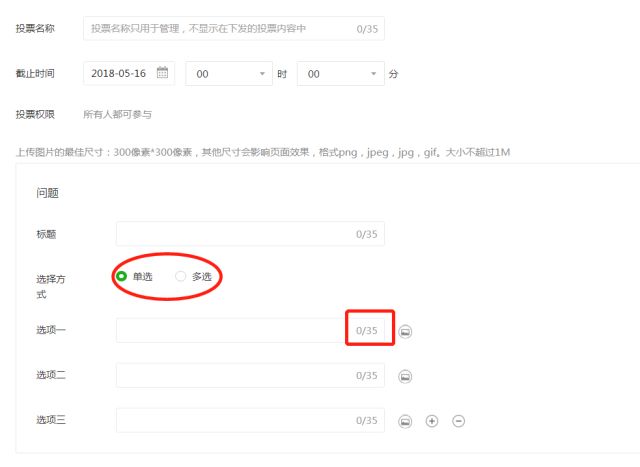Upload image for option three (选项三)
The width and height of the screenshot is (640, 467).
pyautogui.click(x=405, y=421)
